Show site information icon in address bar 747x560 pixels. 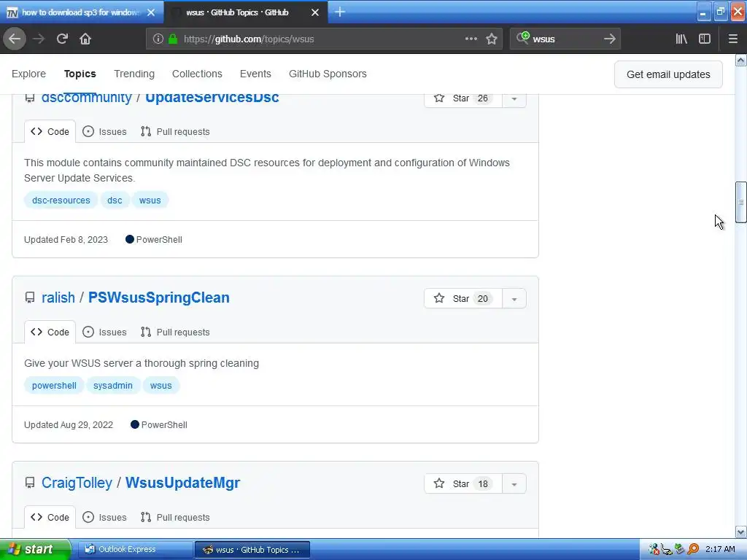tap(158, 39)
